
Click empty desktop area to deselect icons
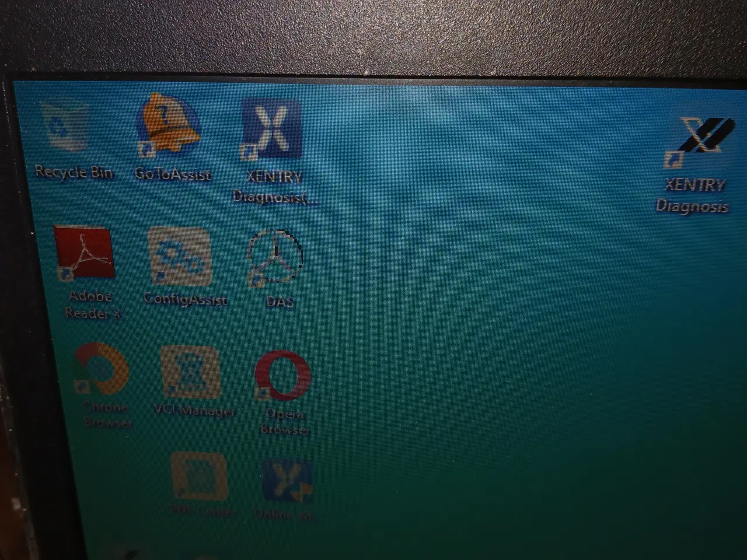point(496,321)
